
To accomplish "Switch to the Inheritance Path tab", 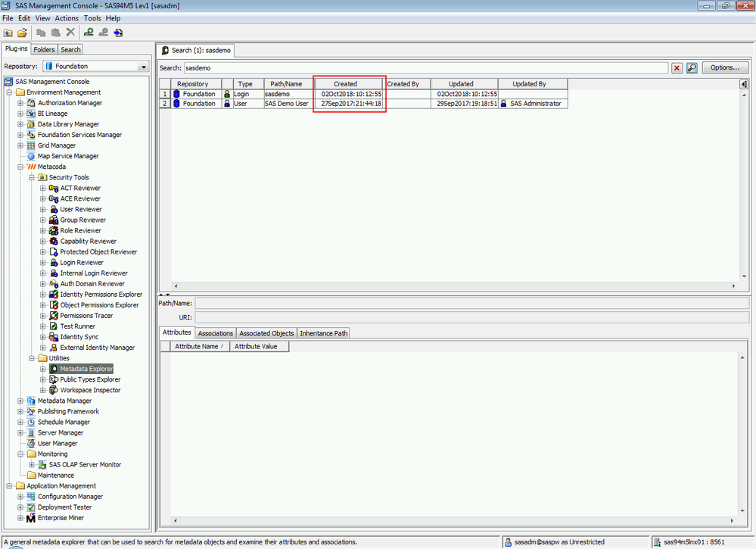I will (324, 333).
